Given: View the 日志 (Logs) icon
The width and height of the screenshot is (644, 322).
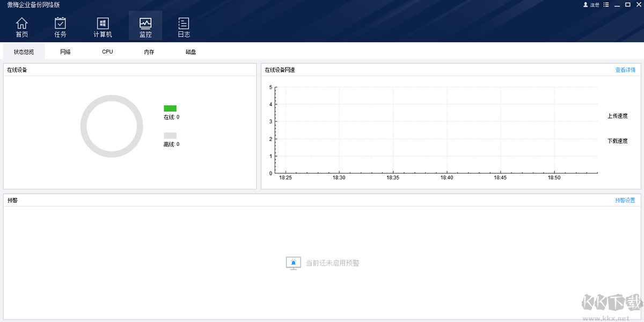Looking at the screenshot, I should click(184, 26).
